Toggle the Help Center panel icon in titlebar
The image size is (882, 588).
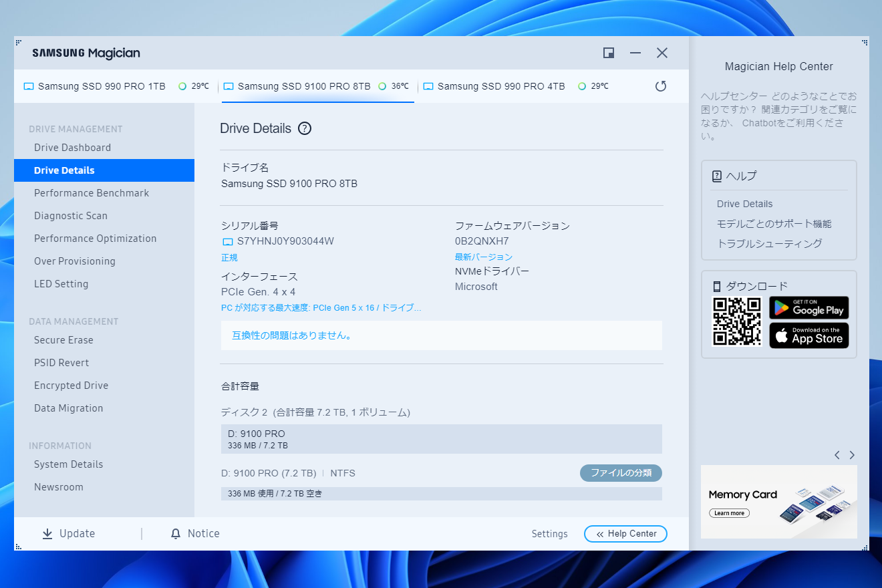click(x=608, y=52)
